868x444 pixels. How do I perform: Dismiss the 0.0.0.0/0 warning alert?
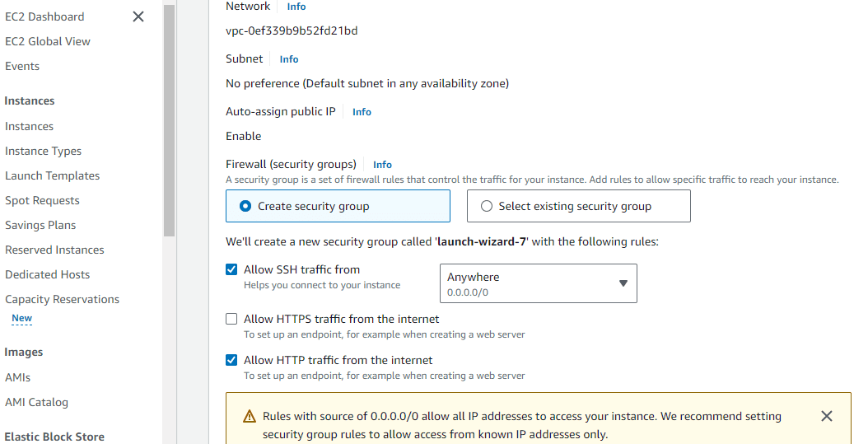[827, 416]
